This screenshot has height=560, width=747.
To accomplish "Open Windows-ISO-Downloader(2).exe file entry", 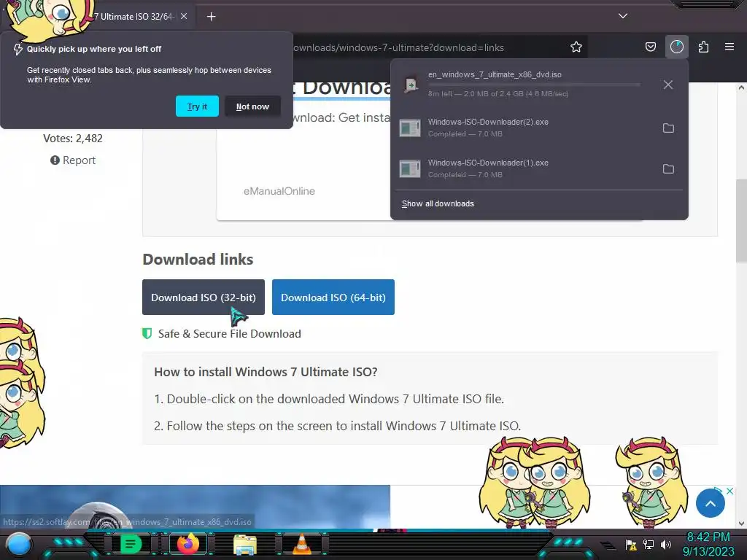I will [x=522, y=128].
